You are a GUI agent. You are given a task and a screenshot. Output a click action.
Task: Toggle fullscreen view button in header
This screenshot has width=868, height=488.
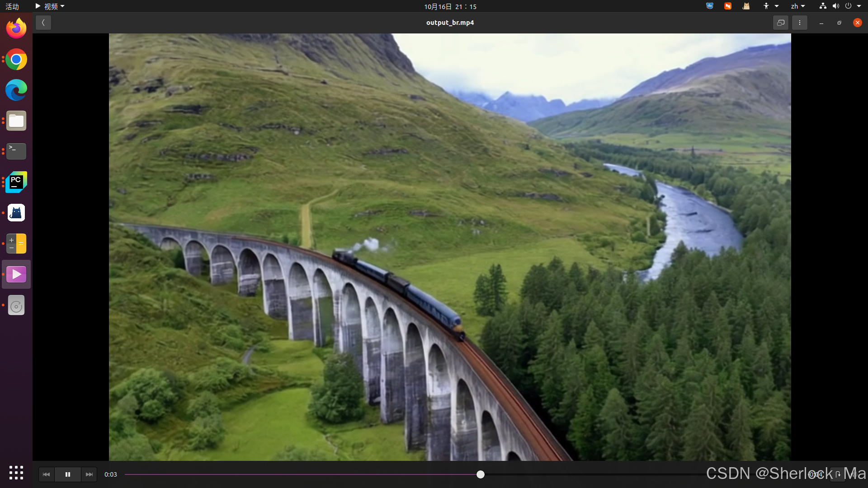[x=781, y=23]
